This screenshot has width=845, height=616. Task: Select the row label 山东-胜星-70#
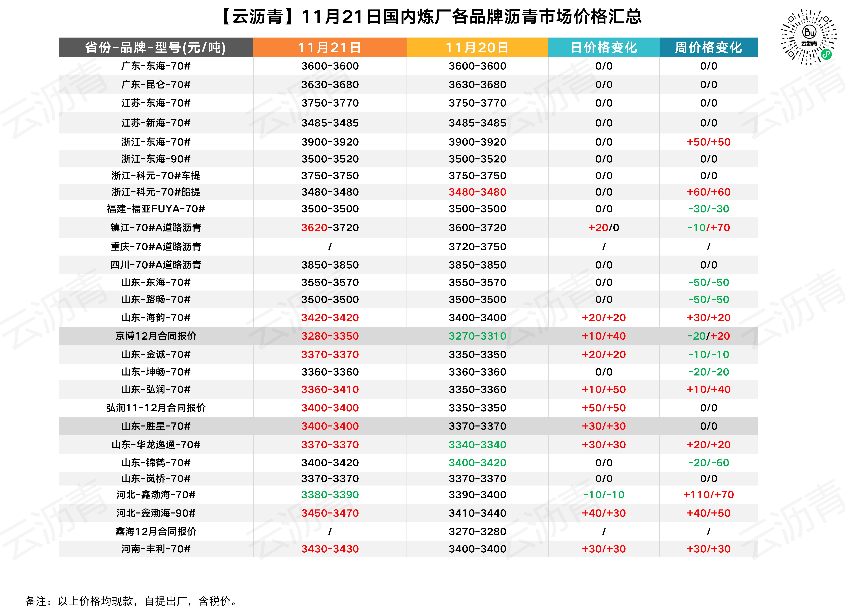point(156,426)
